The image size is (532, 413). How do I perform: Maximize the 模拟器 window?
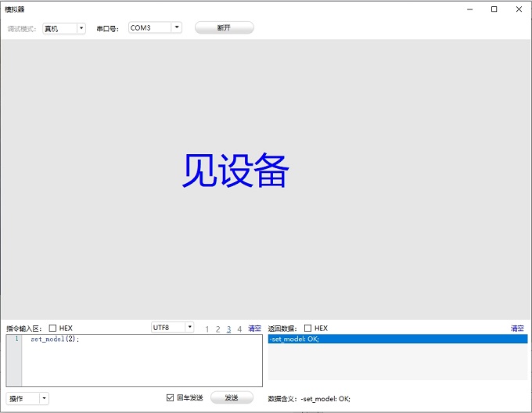click(x=494, y=9)
